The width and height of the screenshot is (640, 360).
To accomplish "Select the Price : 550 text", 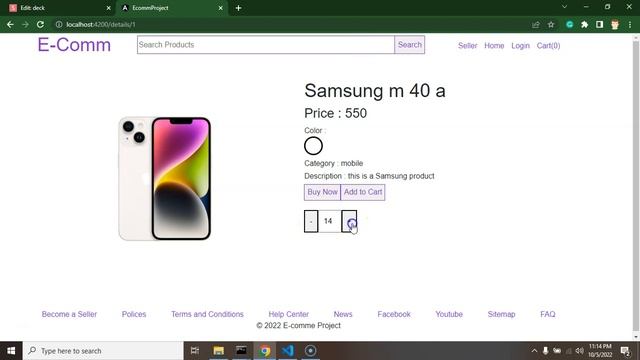I will tap(336, 113).
